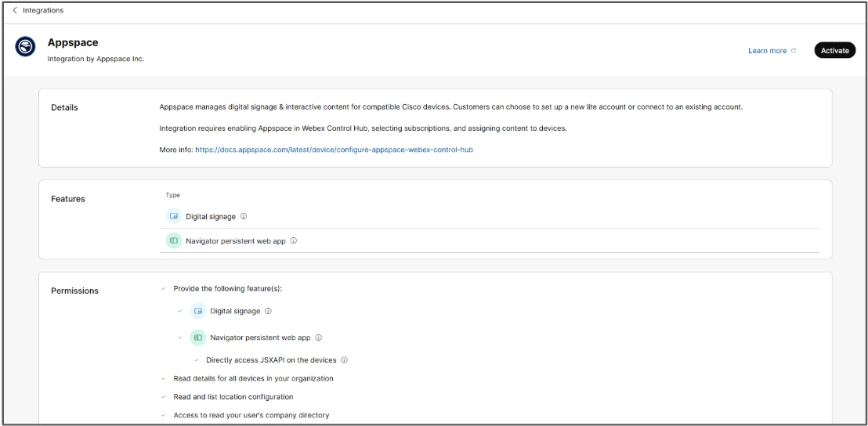Show info for Navigator web app under Permissions
This screenshot has width=868, height=426.
pyautogui.click(x=318, y=338)
